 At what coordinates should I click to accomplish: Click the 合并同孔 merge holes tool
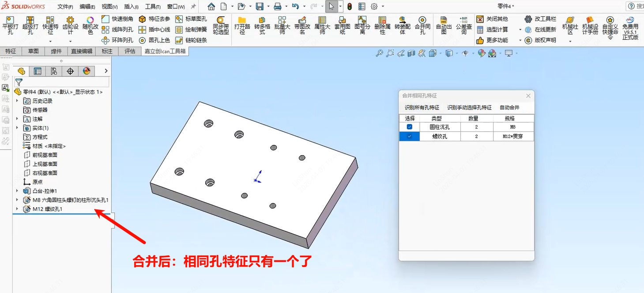point(422,26)
